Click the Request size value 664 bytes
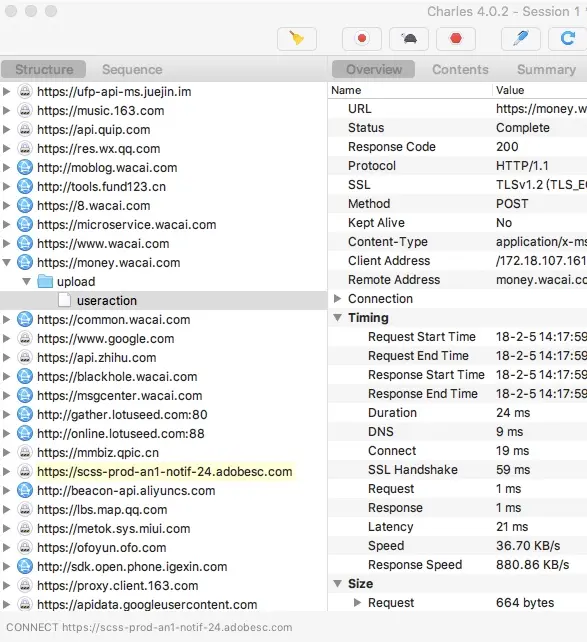Image resolution: width=587 pixels, height=642 pixels. (x=525, y=602)
